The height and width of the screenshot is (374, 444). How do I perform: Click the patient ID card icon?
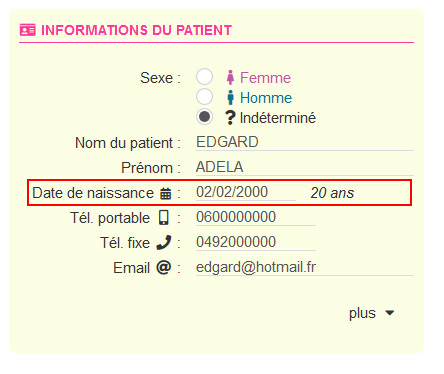27,30
